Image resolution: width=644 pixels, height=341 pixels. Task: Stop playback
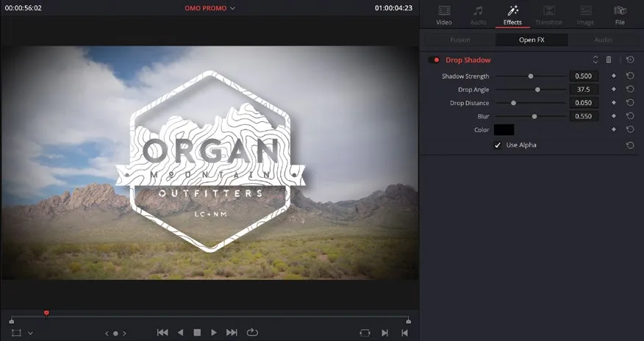(x=197, y=333)
